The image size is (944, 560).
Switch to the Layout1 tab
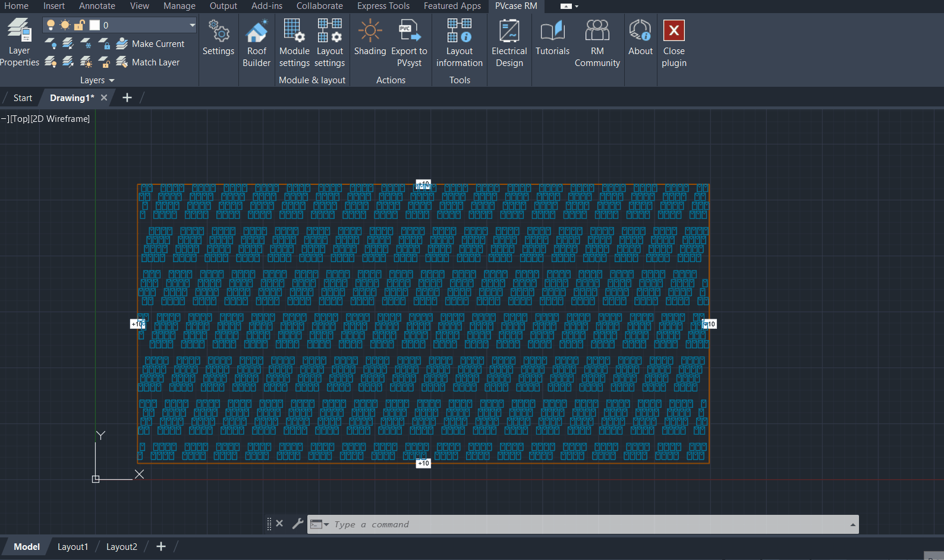(73, 547)
